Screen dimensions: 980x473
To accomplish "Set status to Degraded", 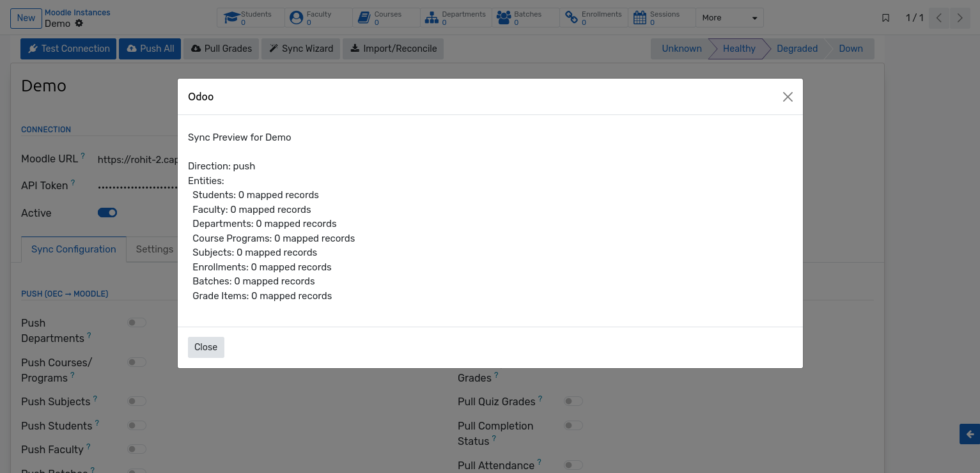I will tap(797, 49).
